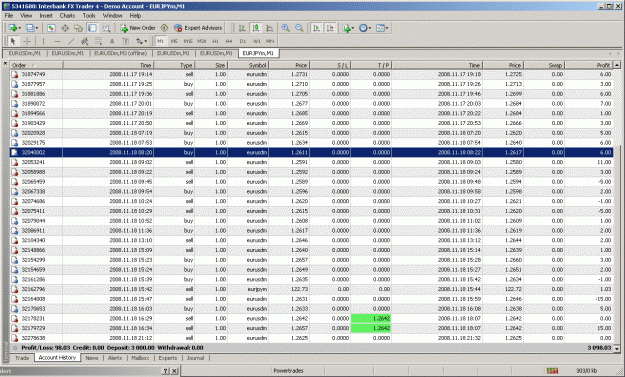Expand the arrows objects dropdown
625x377 pixels.
(146, 41)
